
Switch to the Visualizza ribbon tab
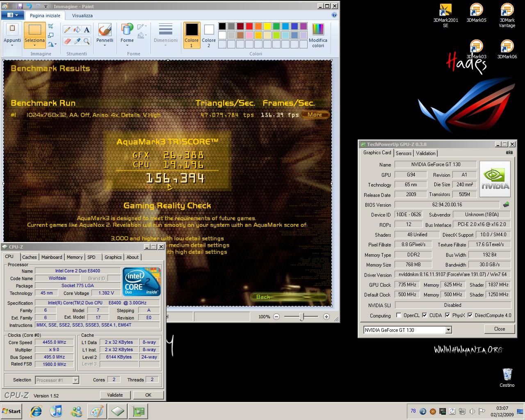tap(82, 16)
